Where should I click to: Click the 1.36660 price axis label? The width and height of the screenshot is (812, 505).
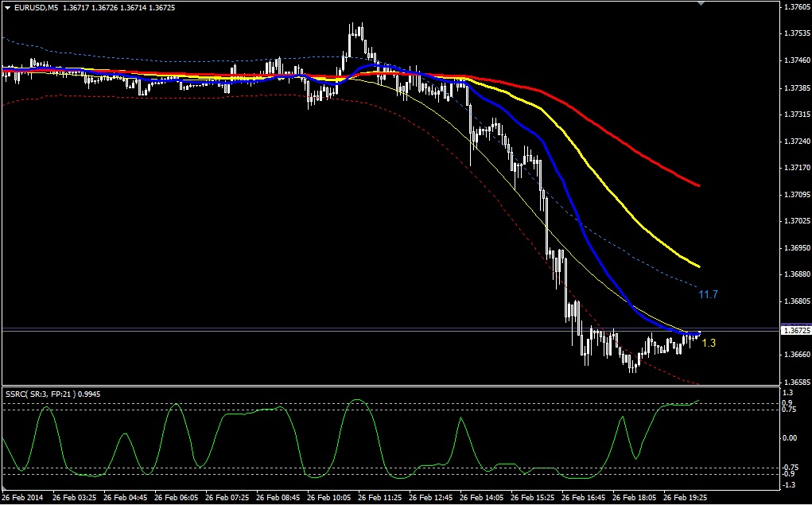pyautogui.click(x=798, y=355)
